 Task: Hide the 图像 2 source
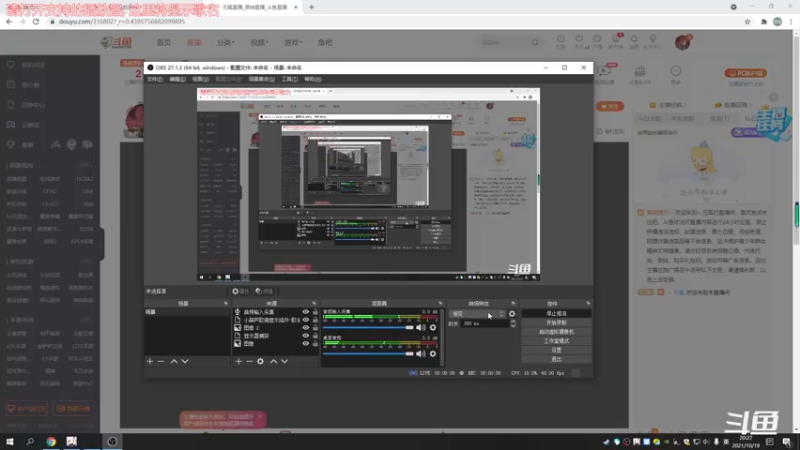pyautogui.click(x=306, y=328)
